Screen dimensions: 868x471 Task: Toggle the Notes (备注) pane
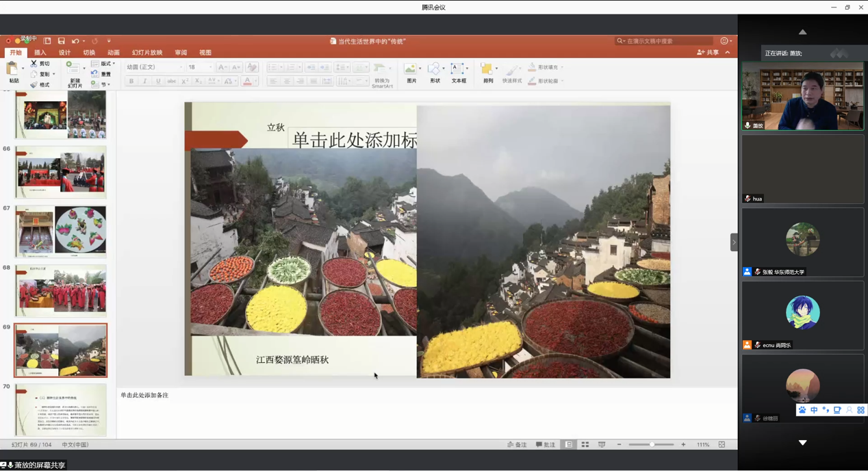(x=518, y=445)
